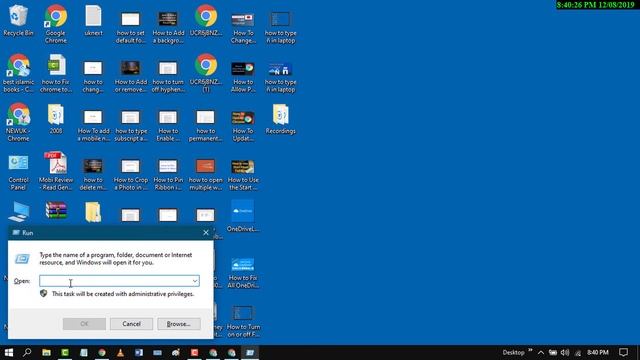The height and width of the screenshot is (360, 640).
Task: Open the network tray icon
Action: tap(578, 353)
